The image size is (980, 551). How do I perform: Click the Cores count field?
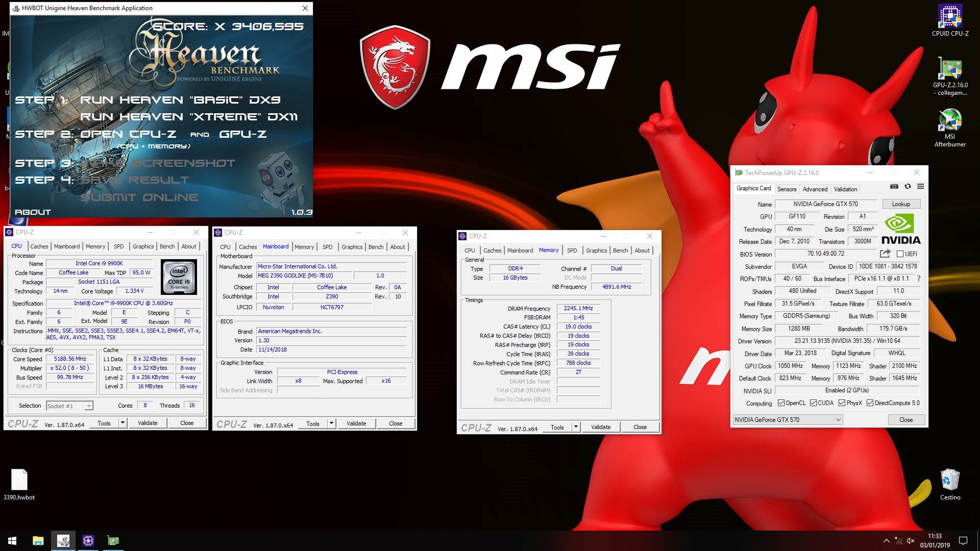[145, 406]
